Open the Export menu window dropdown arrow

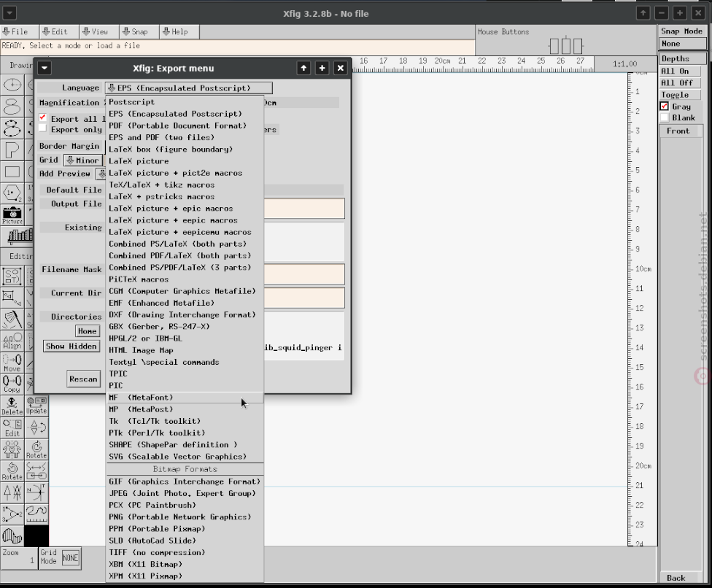[x=44, y=68]
